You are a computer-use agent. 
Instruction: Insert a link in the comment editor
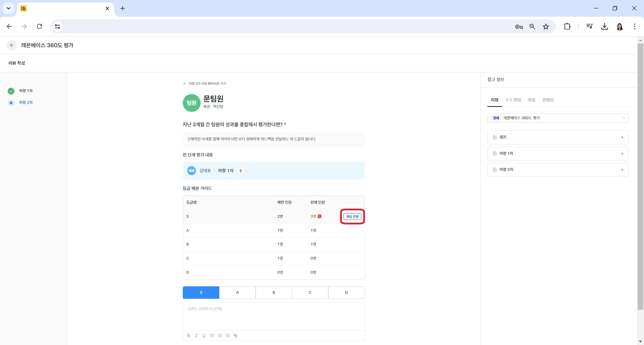pyautogui.click(x=236, y=336)
